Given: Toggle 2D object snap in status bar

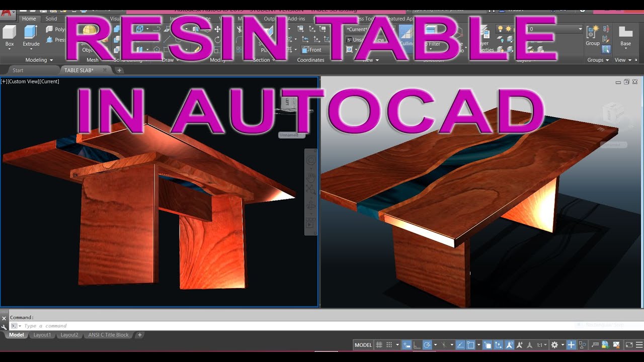Looking at the screenshot, I should [x=470, y=345].
